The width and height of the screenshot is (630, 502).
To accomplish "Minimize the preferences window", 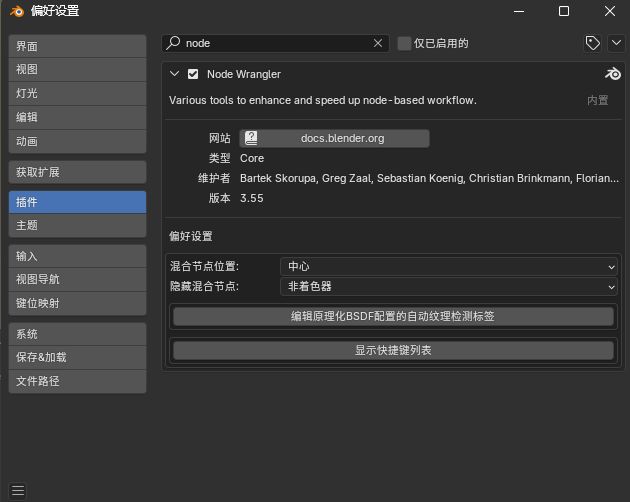I will pyautogui.click(x=519, y=11).
